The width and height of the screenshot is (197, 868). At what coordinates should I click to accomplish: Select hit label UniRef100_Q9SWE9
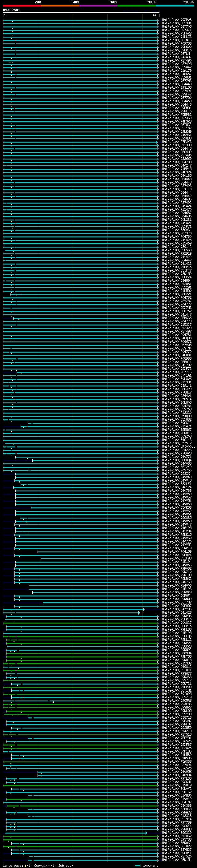tap(177, 728)
